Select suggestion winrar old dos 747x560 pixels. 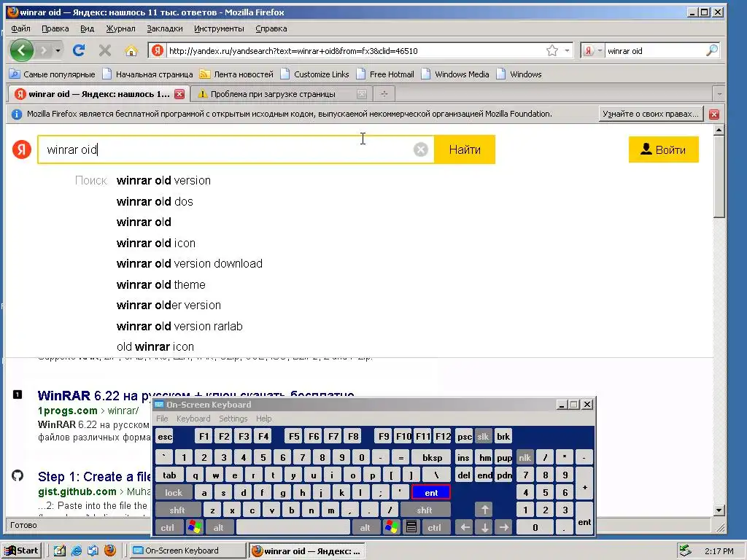coord(155,201)
